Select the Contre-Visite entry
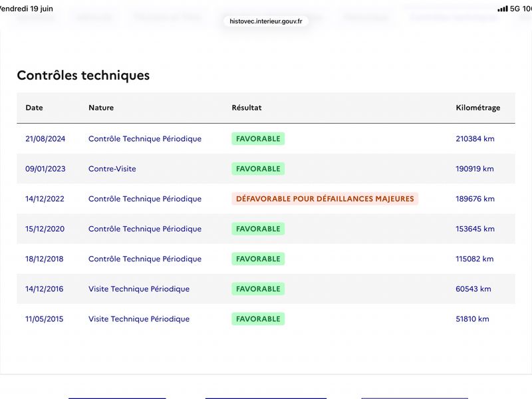The height and width of the screenshot is (399, 532). [112, 169]
